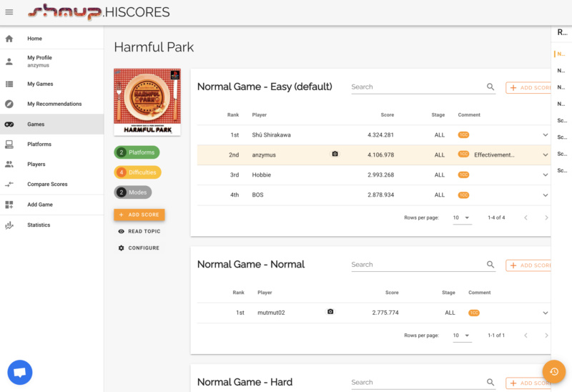This screenshot has height=392, width=572.
Task: Open My Games in the sidebar
Action: pyautogui.click(x=51, y=84)
